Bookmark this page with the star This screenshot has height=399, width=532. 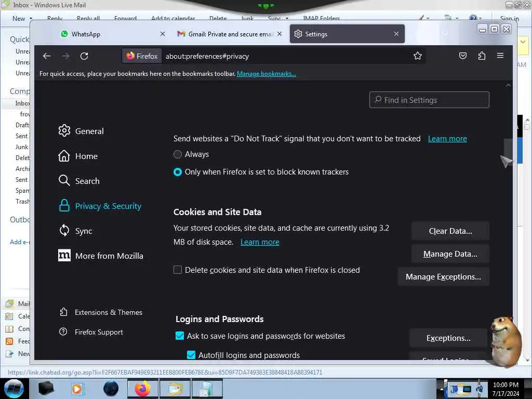pyautogui.click(x=418, y=56)
